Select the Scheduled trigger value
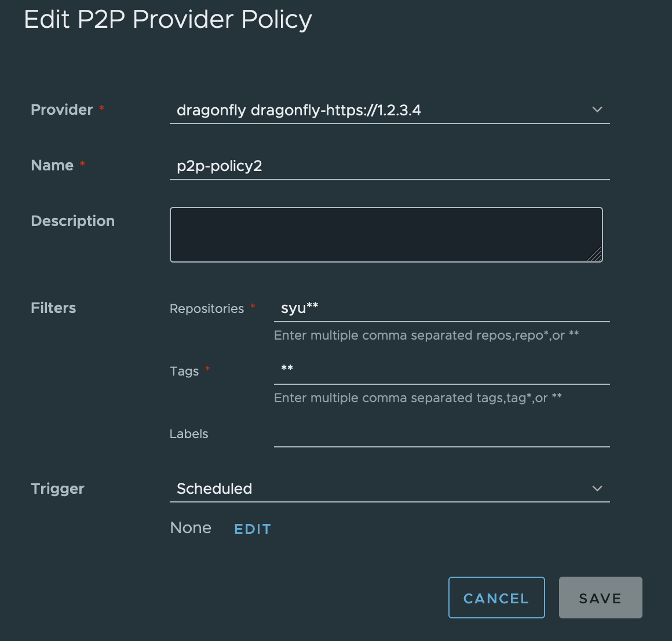 pyautogui.click(x=214, y=489)
